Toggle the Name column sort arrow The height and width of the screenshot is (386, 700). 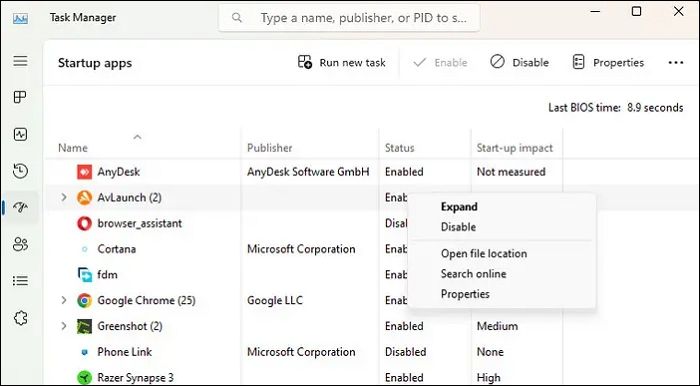coord(138,137)
